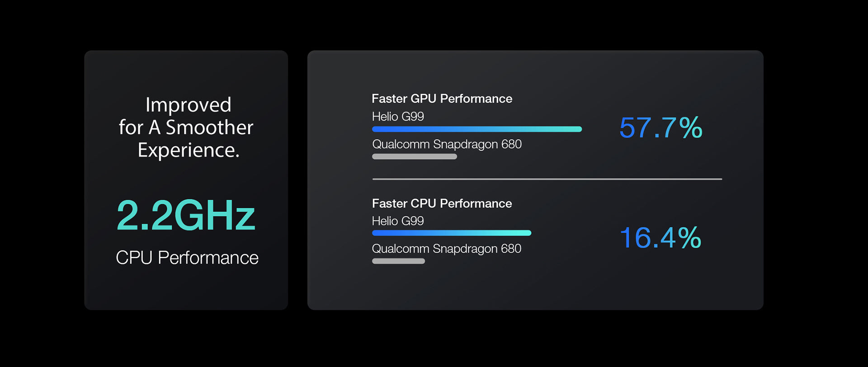Click the gray Snapdragon 680 CPU bar
This screenshot has width=868, height=367.
click(398, 261)
